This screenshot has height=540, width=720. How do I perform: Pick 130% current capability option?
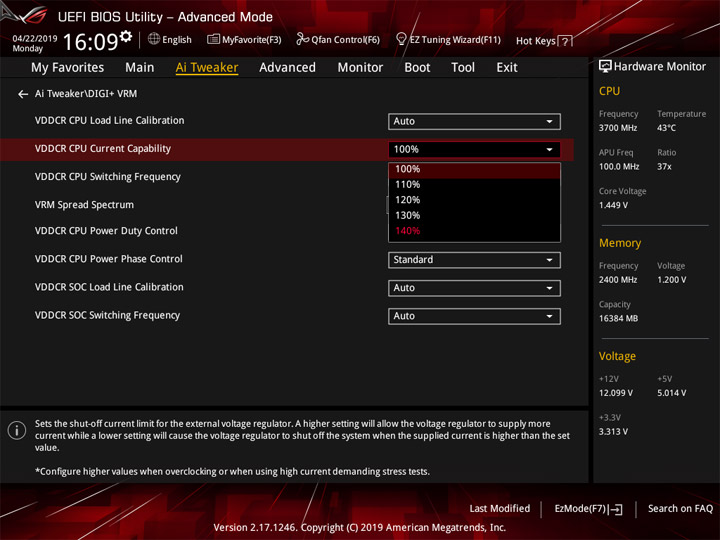474,215
